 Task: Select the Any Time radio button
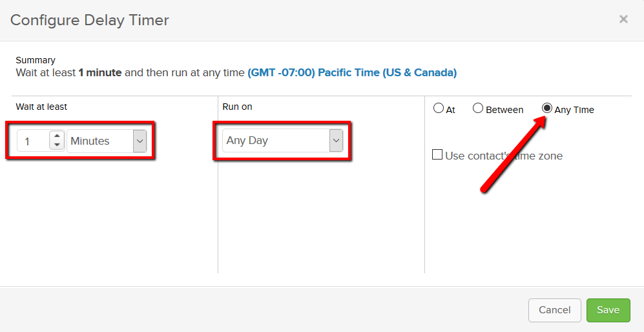coord(547,109)
